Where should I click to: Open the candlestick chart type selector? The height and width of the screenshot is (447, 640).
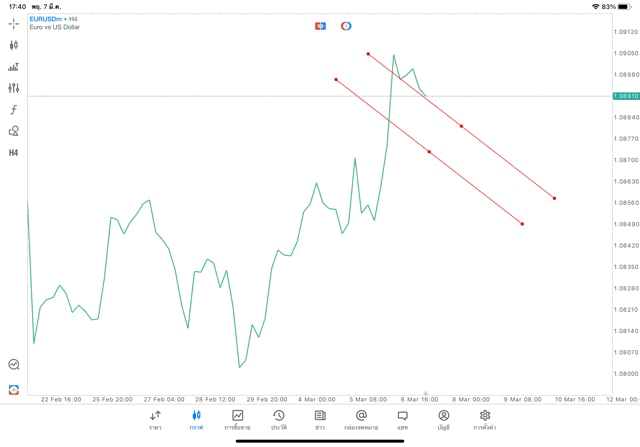(x=14, y=45)
